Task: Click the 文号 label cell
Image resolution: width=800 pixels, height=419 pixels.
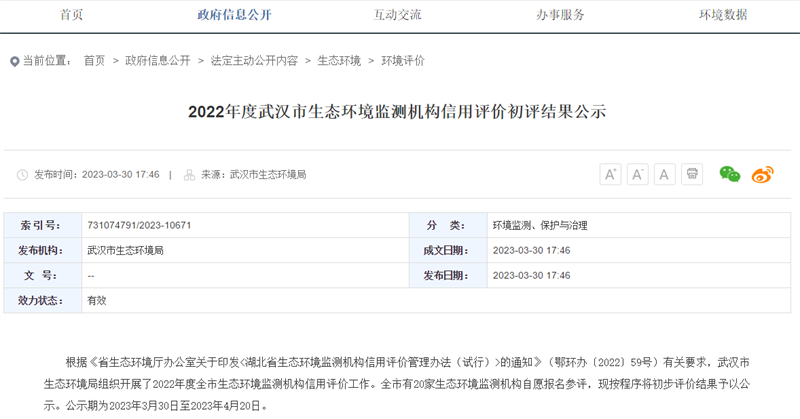Action: coord(43,275)
